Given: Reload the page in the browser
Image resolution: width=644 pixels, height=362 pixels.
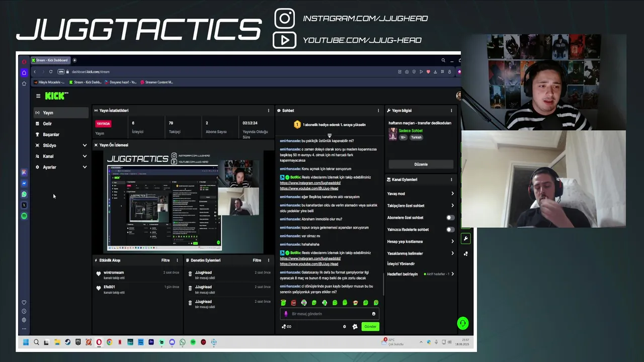Looking at the screenshot, I should pos(50,71).
